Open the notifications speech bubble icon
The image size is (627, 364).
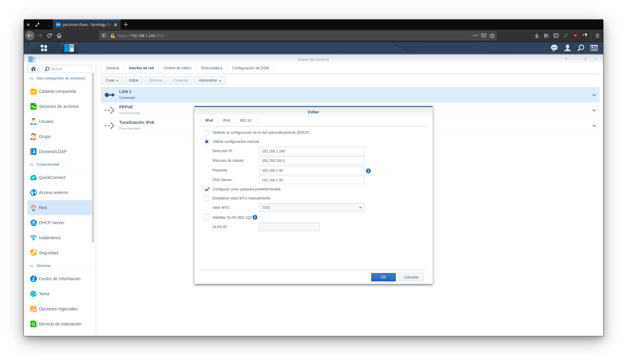click(x=554, y=48)
